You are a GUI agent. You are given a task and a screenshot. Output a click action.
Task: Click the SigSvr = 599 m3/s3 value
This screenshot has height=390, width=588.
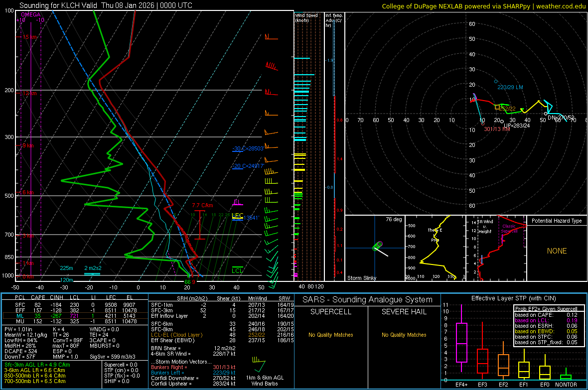(x=113, y=357)
